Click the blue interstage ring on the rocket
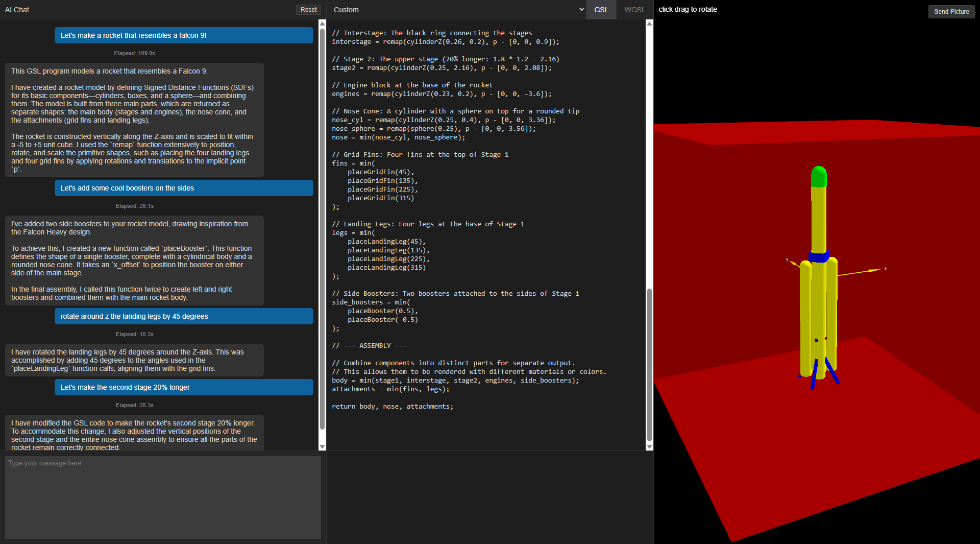 pos(818,256)
